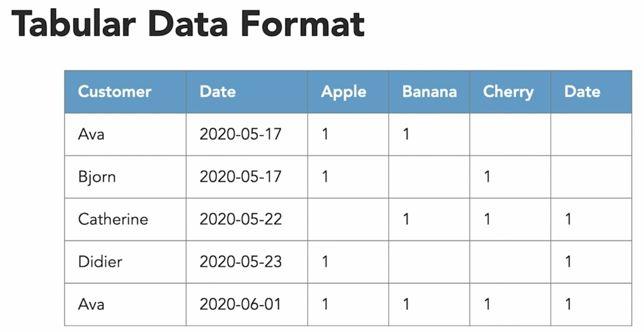Click the Didier customer cell

[x=100, y=262]
